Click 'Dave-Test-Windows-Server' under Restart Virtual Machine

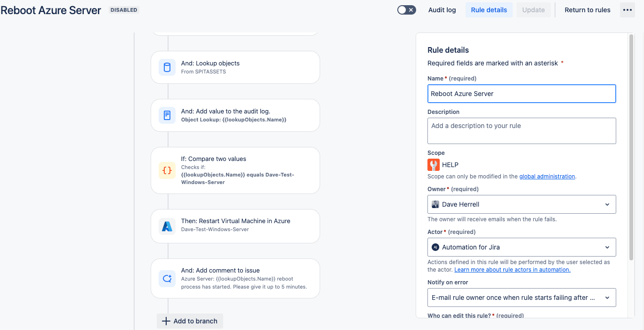(x=215, y=230)
